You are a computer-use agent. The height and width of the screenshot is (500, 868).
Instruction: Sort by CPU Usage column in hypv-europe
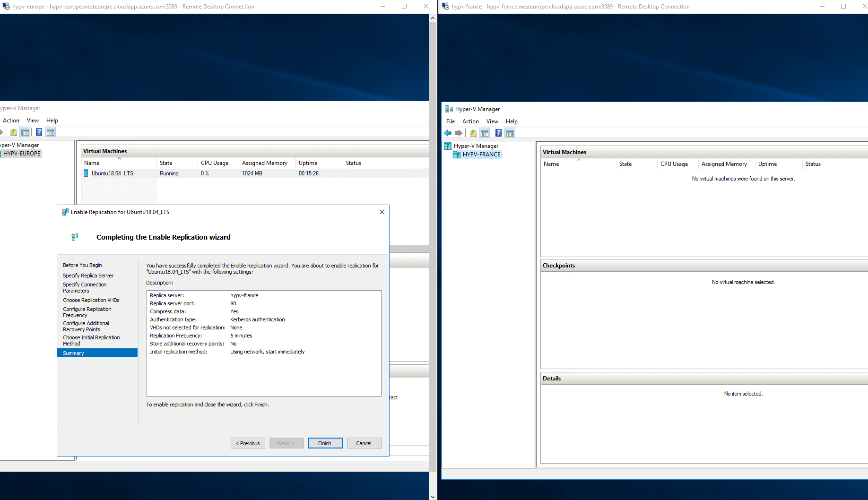[x=218, y=163]
